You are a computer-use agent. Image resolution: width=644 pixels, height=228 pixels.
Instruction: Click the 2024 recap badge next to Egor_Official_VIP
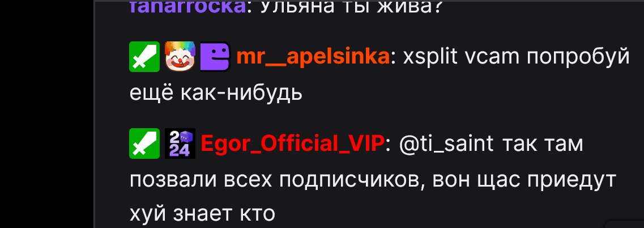(x=180, y=143)
